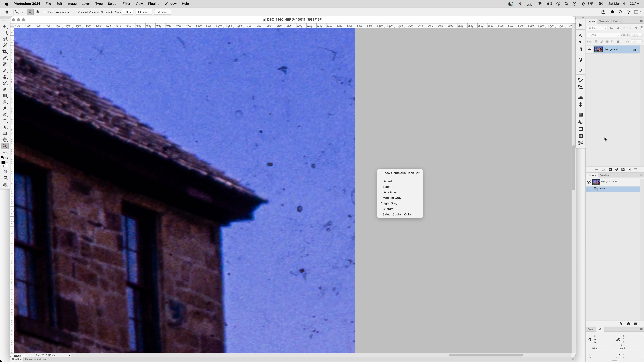Click the zoom out magnifier icon
Image resolution: width=644 pixels, height=362 pixels.
pyautogui.click(x=38, y=12)
